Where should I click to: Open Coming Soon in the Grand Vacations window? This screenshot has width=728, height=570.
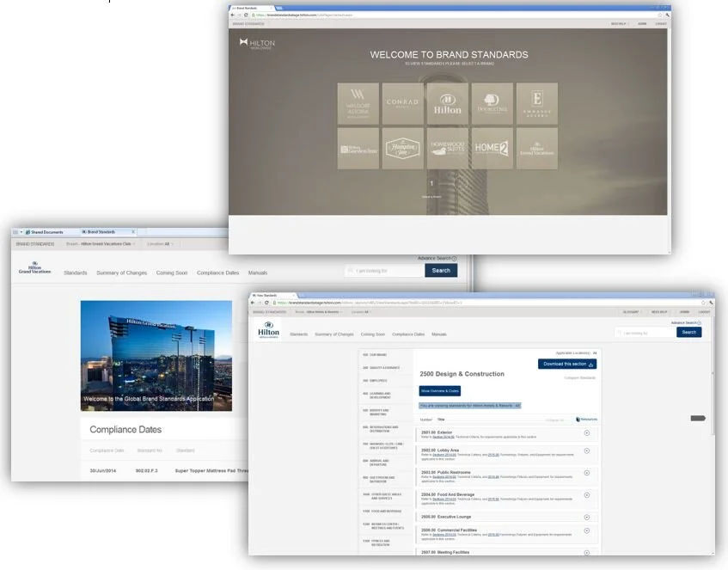[172, 273]
